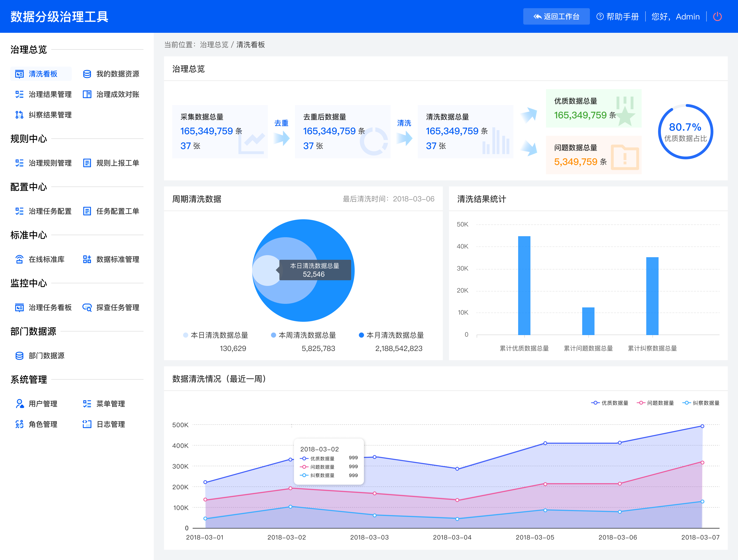Click the 累计优质数据总量 bar

[524, 285]
